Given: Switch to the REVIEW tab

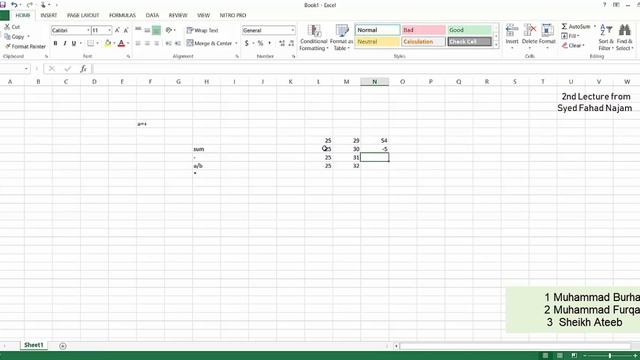Looking at the screenshot, I should (x=178, y=15).
